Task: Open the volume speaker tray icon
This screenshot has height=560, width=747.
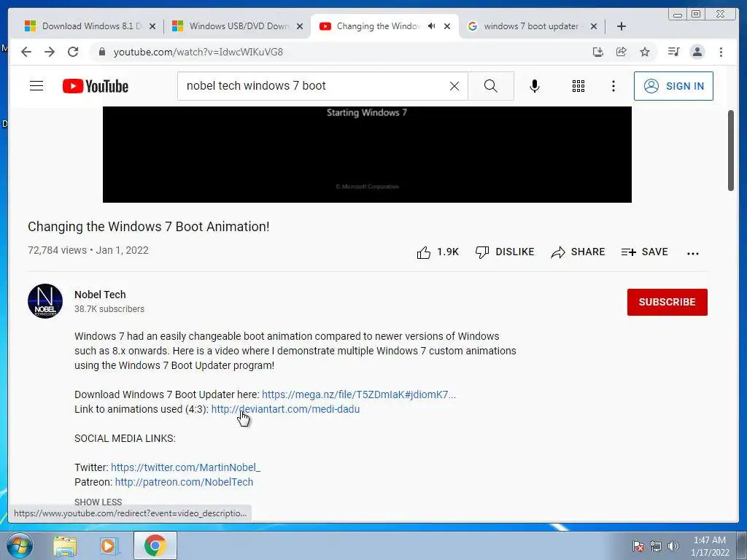Action: (673, 546)
